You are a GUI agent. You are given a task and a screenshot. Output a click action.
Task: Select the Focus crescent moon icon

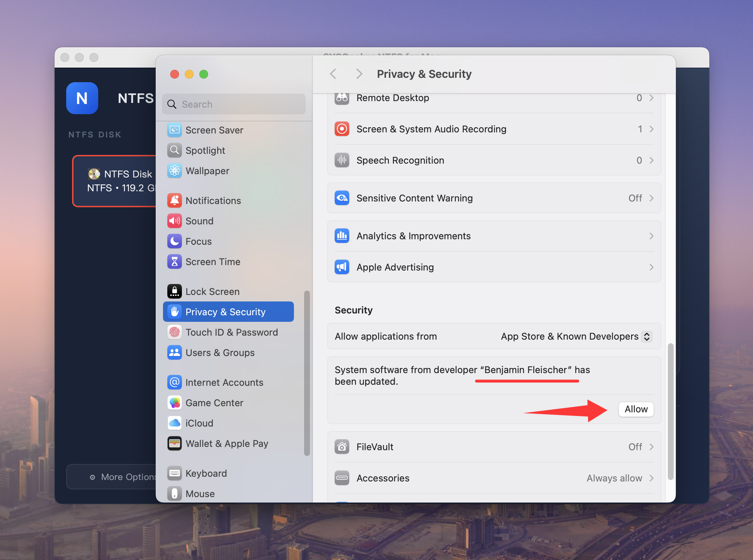point(175,241)
